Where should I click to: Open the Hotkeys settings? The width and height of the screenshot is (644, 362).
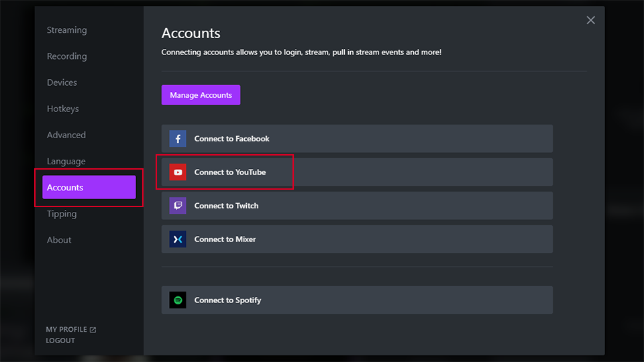coord(62,109)
